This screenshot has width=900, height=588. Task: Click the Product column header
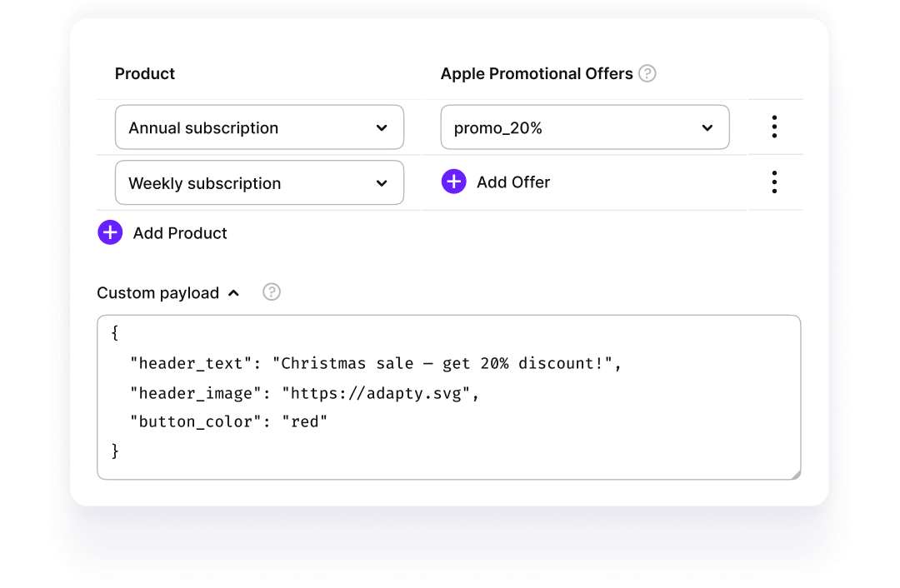pyautogui.click(x=144, y=73)
